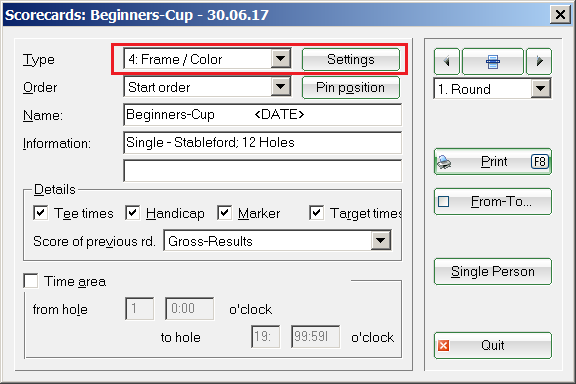This screenshot has height=384, width=576.
Task: Click the printer icon on Print button
Action: (x=444, y=162)
